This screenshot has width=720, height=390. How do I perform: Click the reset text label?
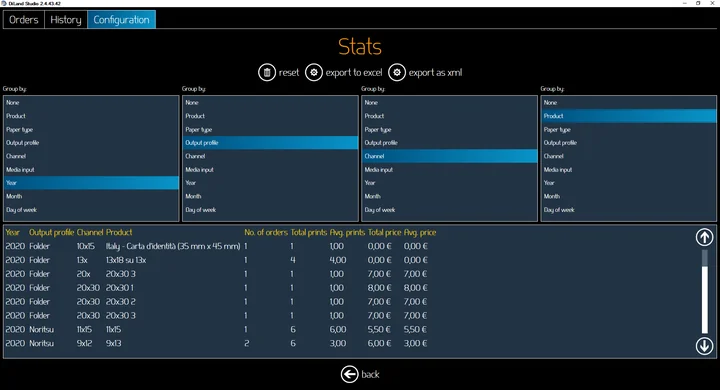[x=289, y=73]
